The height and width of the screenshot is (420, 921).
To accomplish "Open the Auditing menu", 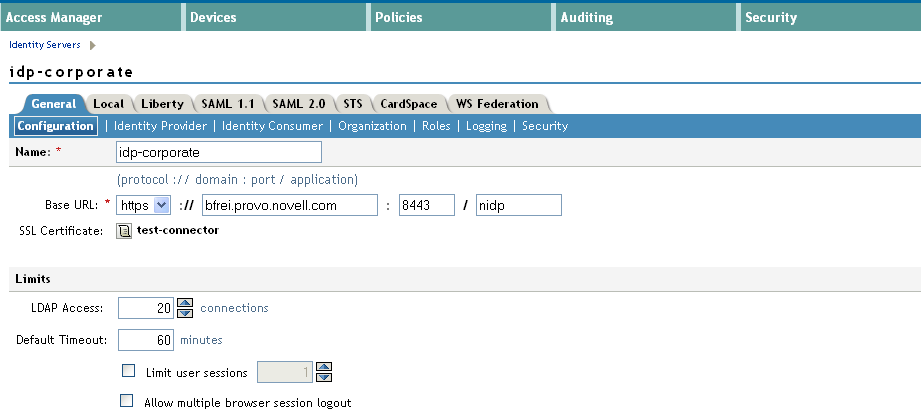I will (587, 17).
